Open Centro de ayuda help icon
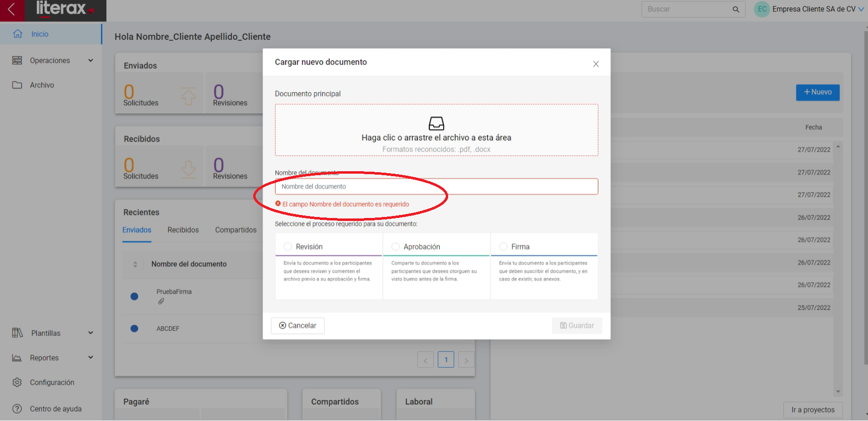 (x=17, y=409)
